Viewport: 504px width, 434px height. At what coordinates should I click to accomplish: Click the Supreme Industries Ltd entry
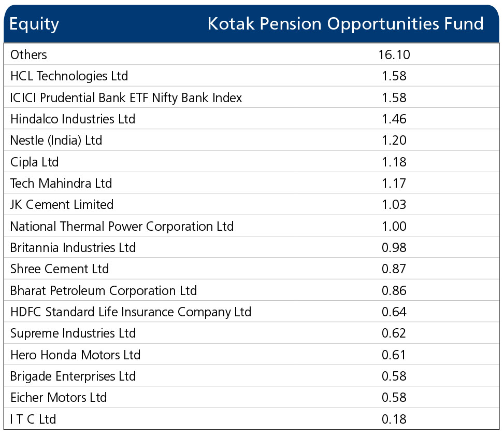click(x=73, y=333)
